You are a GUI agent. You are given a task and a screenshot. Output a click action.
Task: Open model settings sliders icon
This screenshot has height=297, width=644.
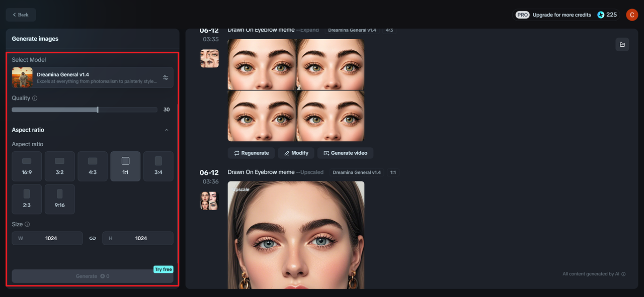pos(166,77)
